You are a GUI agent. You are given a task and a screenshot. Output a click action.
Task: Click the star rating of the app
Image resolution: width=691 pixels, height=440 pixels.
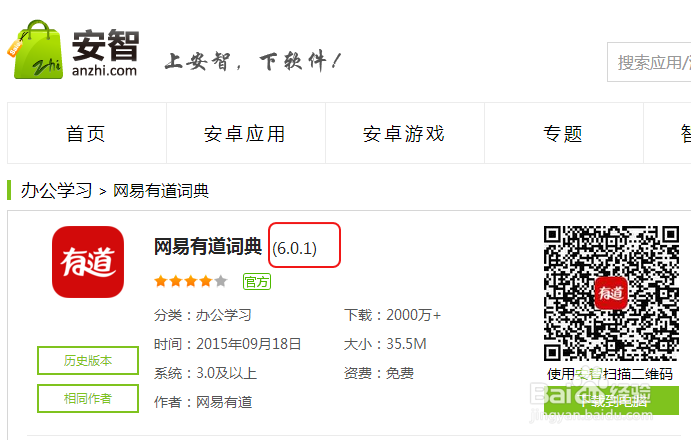point(190,281)
